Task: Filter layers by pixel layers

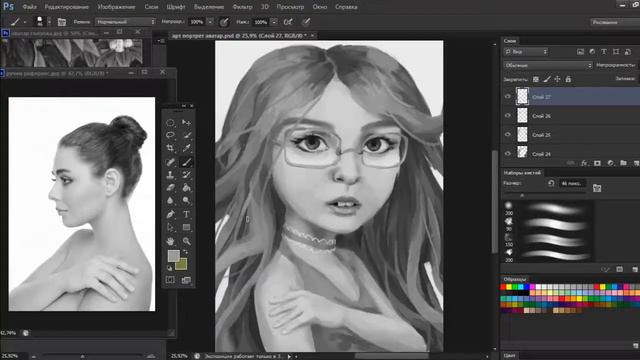Action: pyautogui.click(x=580, y=51)
